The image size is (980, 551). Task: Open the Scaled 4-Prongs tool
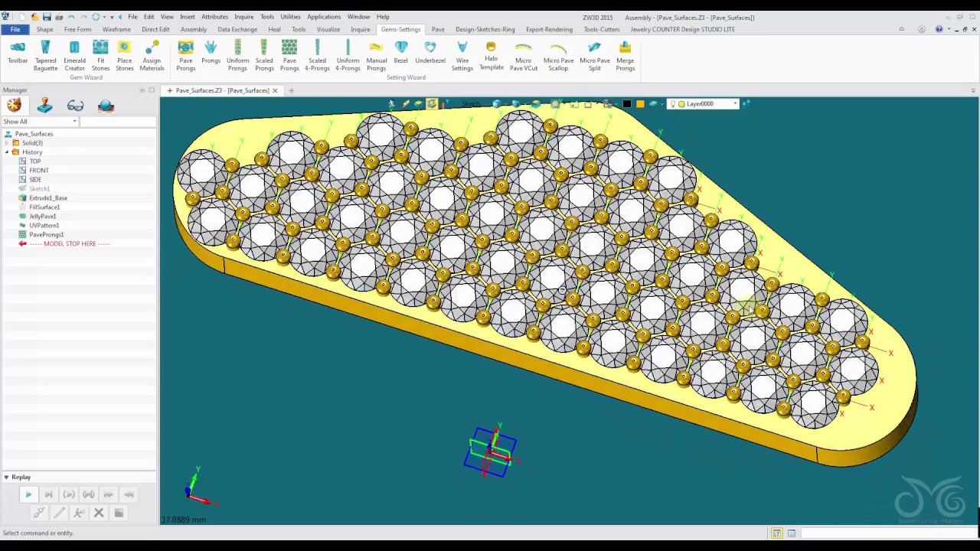pyautogui.click(x=317, y=56)
